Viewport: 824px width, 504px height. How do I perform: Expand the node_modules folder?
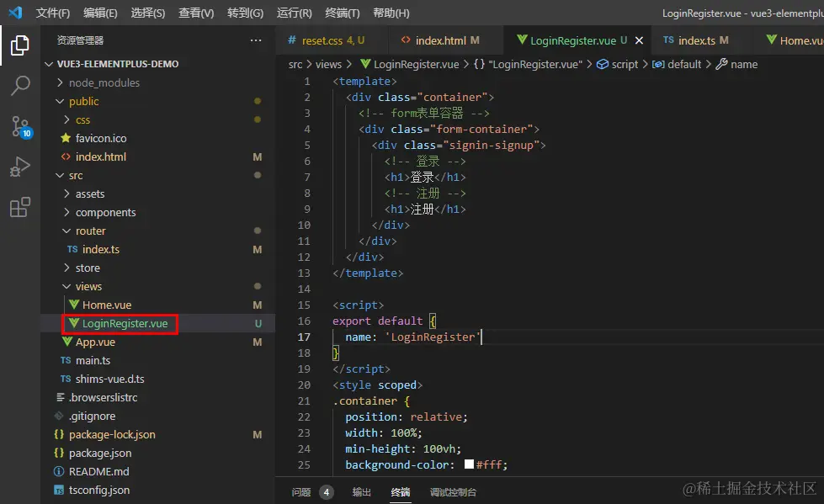[60, 82]
